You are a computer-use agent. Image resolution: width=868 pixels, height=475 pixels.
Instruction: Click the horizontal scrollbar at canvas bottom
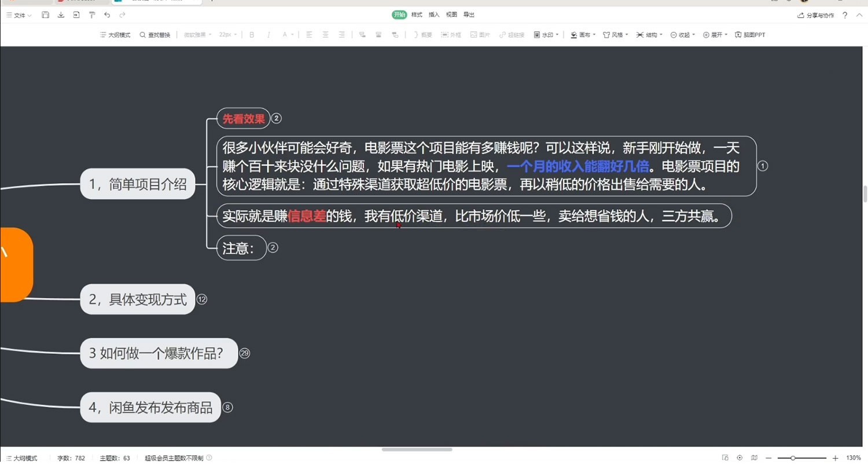417,450
